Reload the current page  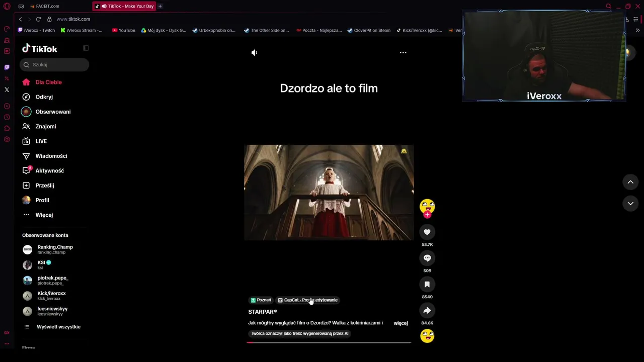[x=38, y=19]
